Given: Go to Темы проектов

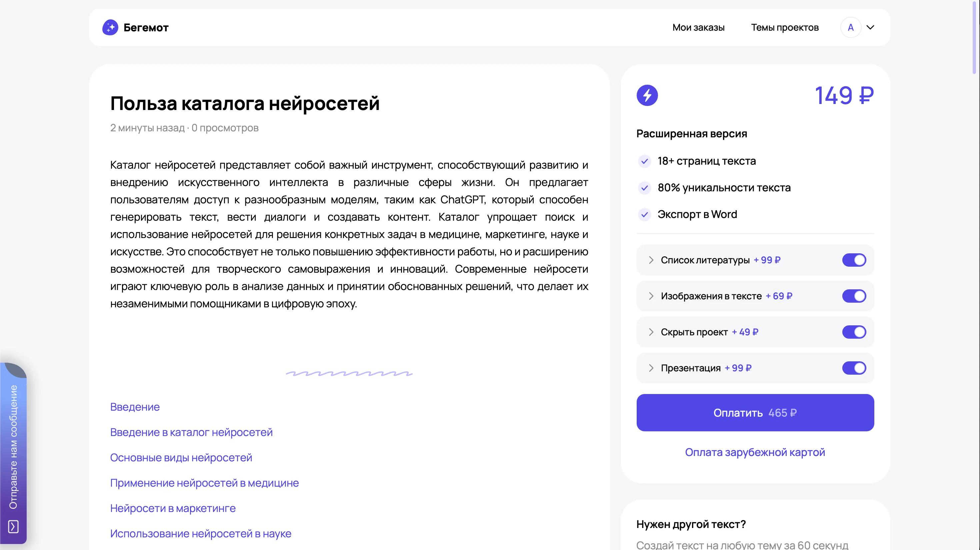Looking at the screenshot, I should coord(785,27).
